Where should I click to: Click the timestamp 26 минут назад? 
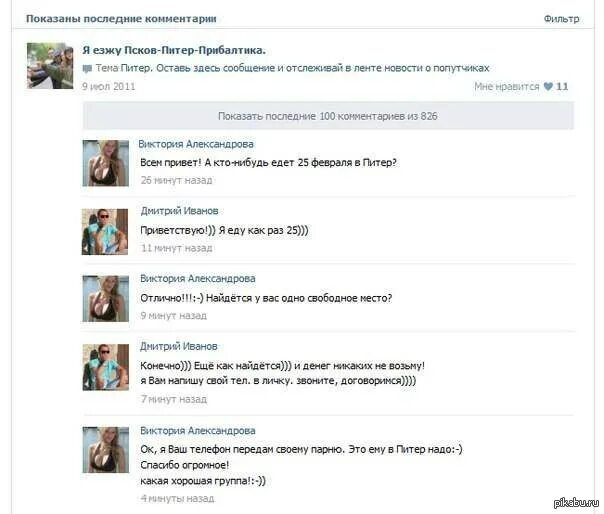(176, 180)
